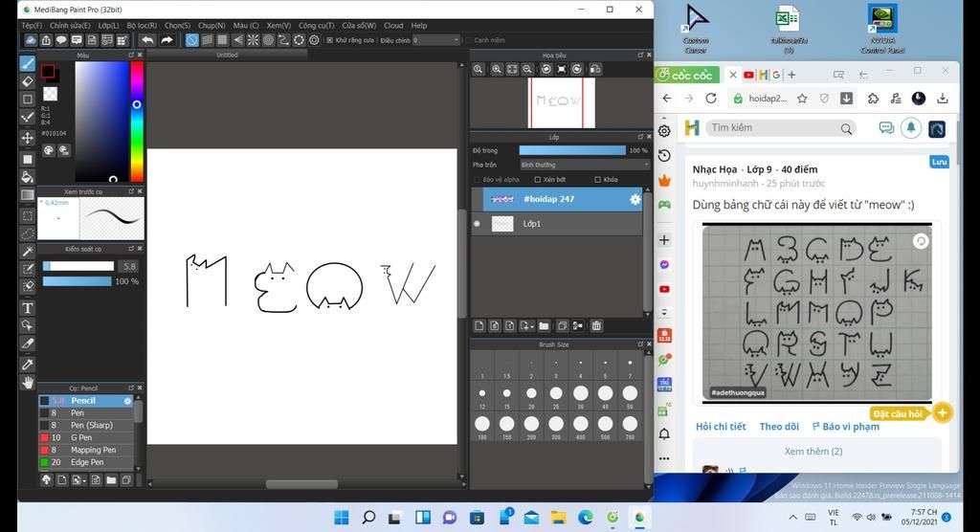Viewport: 980px width, 532px height.
Task: Click Tìm kiếm search field in browser
Action: click(780, 127)
